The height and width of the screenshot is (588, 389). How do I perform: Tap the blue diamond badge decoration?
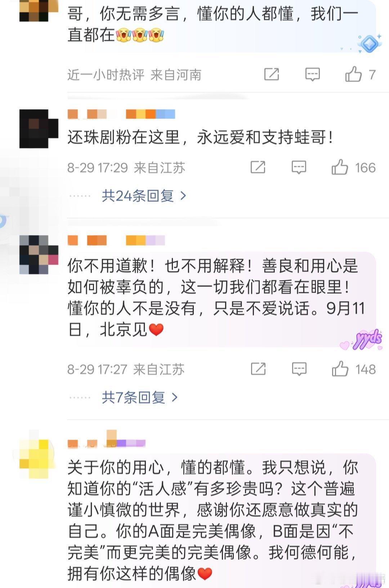(370, 44)
